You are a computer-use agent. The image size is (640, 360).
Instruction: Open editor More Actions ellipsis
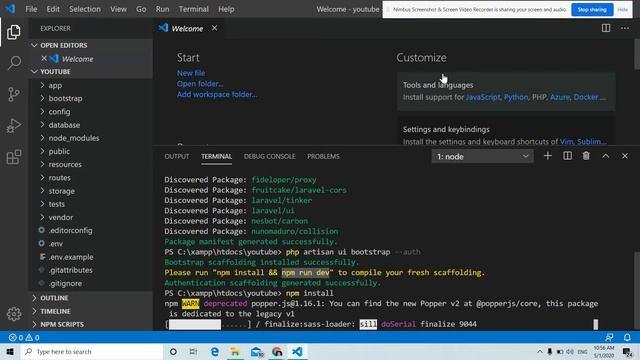(625, 28)
